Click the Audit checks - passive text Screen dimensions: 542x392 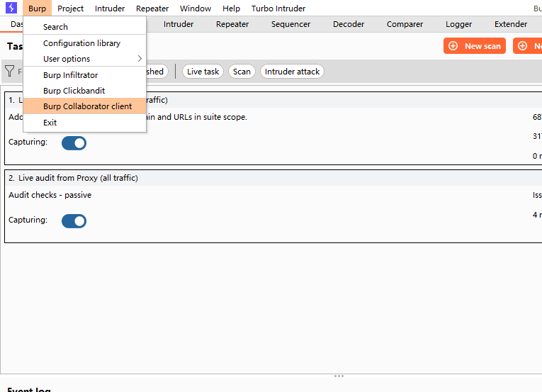click(50, 195)
